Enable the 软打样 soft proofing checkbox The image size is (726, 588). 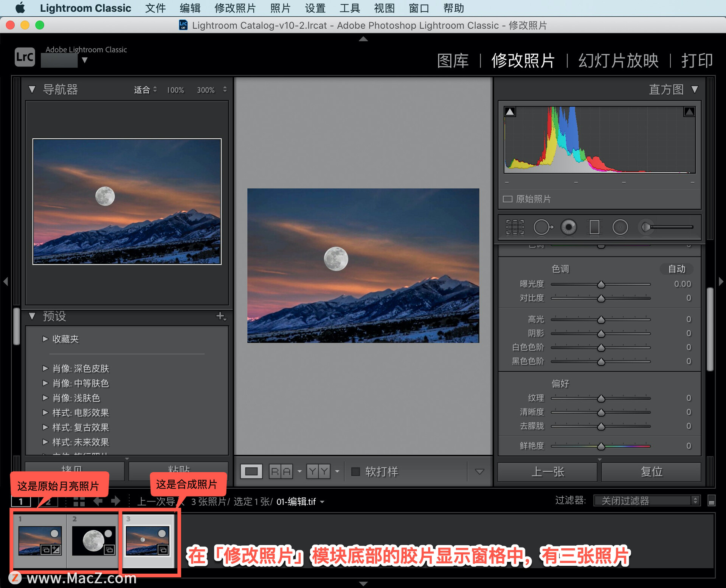[x=355, y=471]
